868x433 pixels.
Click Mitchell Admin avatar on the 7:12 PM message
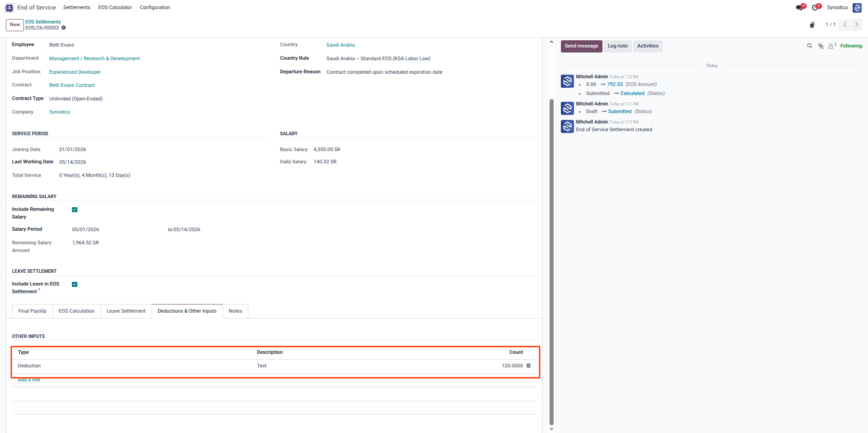point(567,126)
